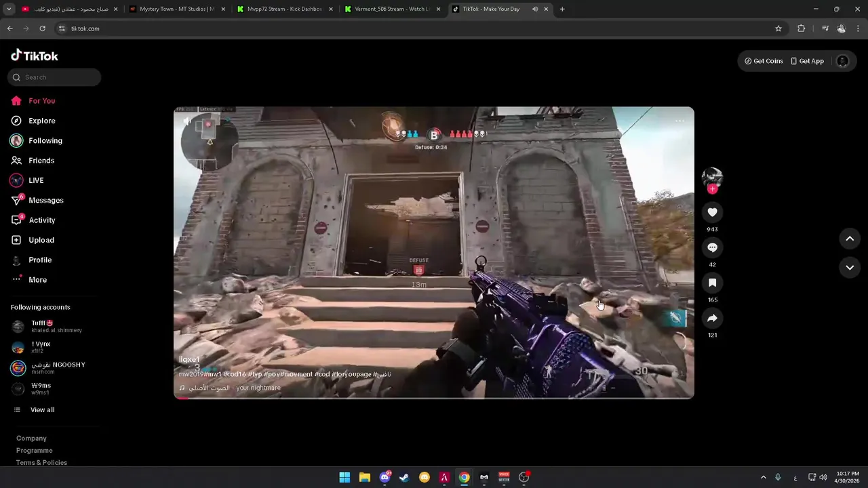This screenshot has height=488, width=868.
Task: Open Steam from the taskbar
Action: coord(404,477)
